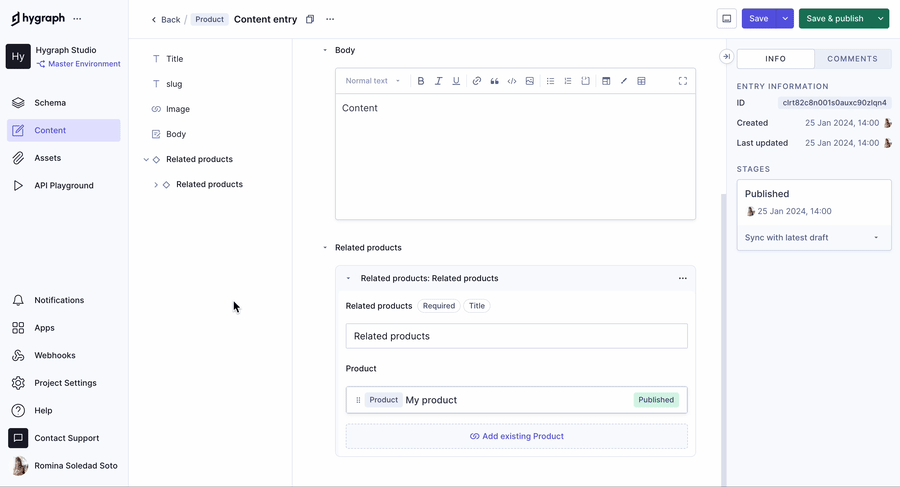Expand the Body editor to fullscreen

683,81
